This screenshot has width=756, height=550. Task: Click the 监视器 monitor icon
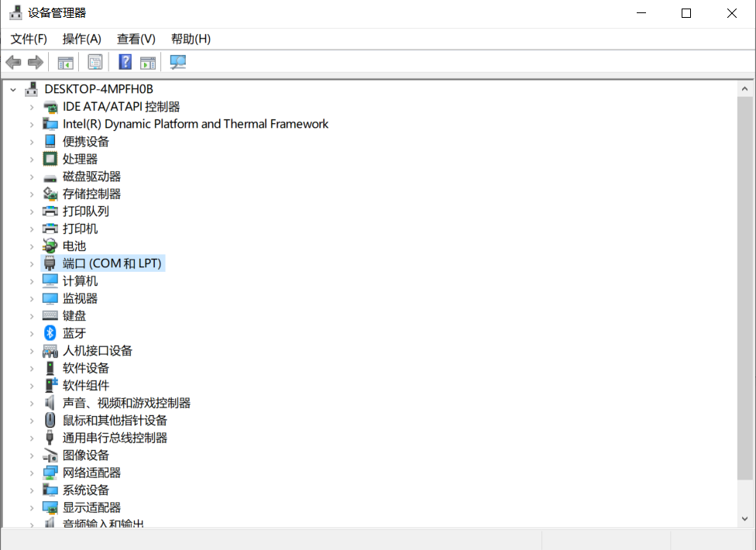pyautogui.click(x=50, y=298)
